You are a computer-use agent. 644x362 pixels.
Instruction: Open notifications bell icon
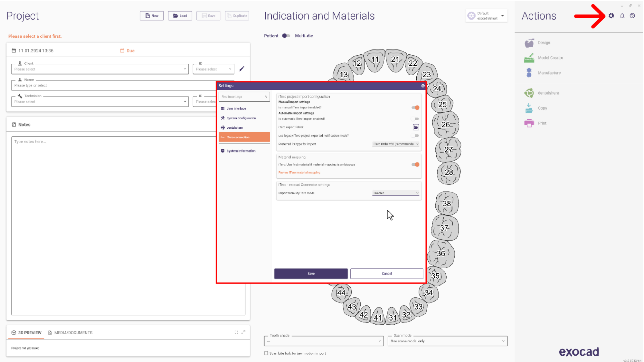tap(622, 16)
